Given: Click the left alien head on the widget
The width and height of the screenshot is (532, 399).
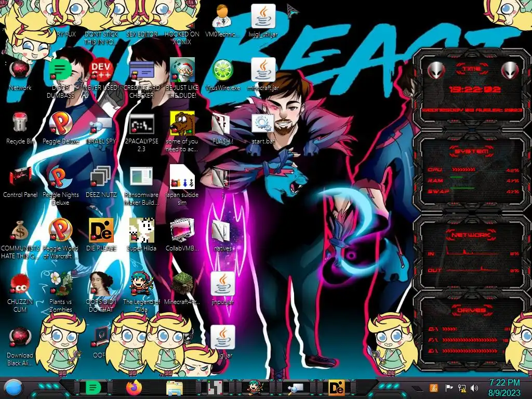Looking at the screenshot, I should (436, 71).
